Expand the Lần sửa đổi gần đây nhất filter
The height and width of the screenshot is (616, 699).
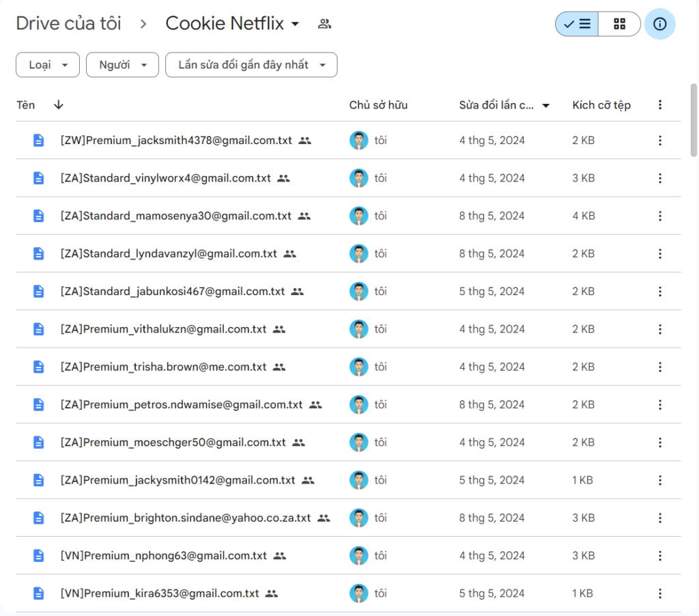click(x=251, y=65)
